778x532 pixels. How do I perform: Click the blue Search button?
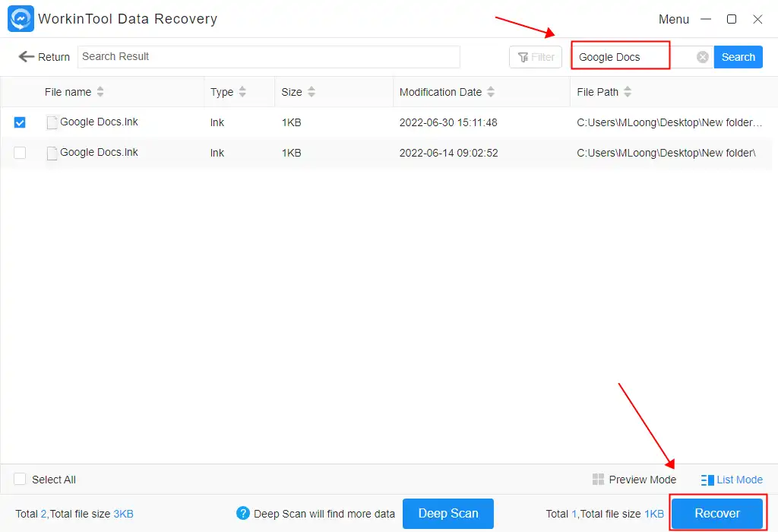click(738, 57)
